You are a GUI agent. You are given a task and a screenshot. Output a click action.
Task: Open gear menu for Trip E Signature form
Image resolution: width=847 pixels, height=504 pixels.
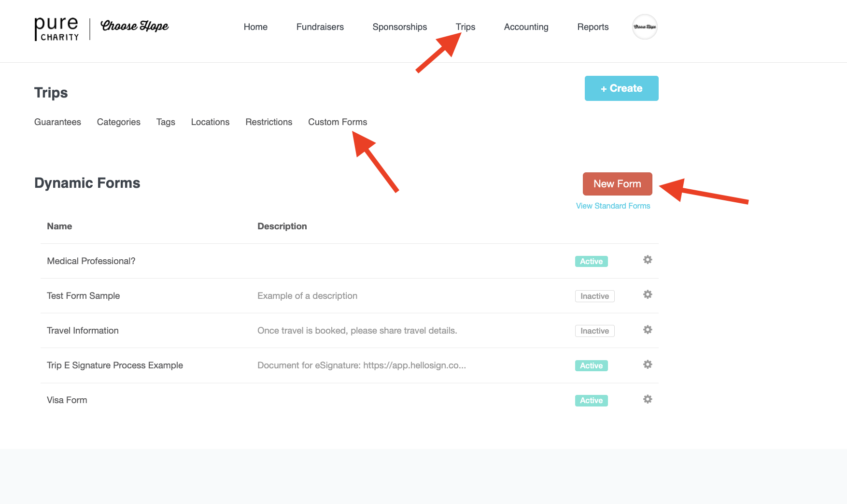click(648, 364)
